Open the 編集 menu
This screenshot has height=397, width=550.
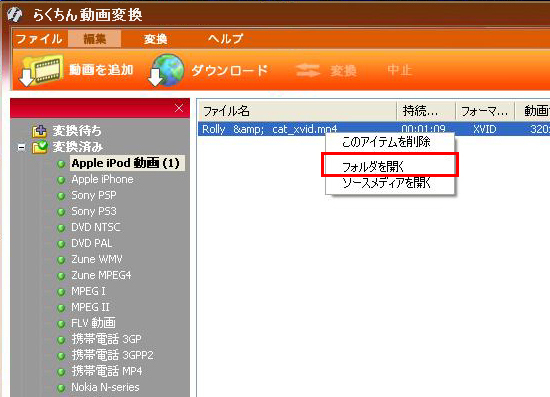[x=95, y=39]
